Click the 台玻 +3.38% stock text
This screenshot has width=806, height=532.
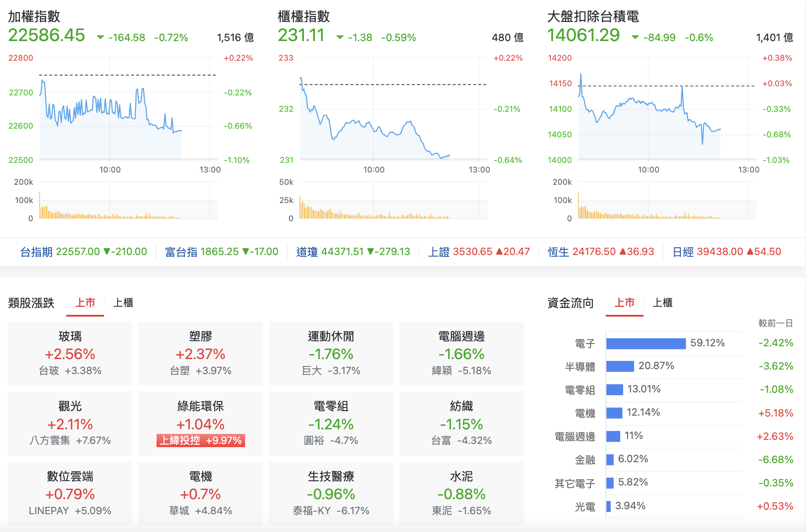[70, 370]
